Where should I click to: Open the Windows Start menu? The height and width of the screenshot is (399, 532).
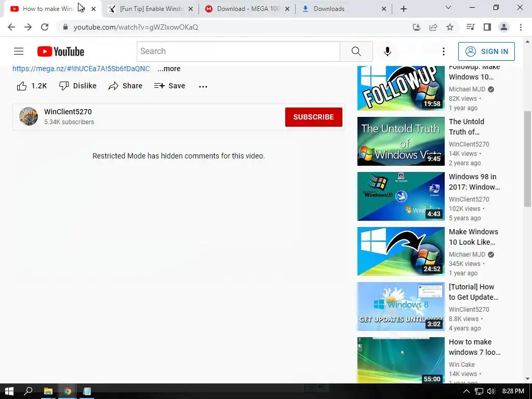point(9,391)
